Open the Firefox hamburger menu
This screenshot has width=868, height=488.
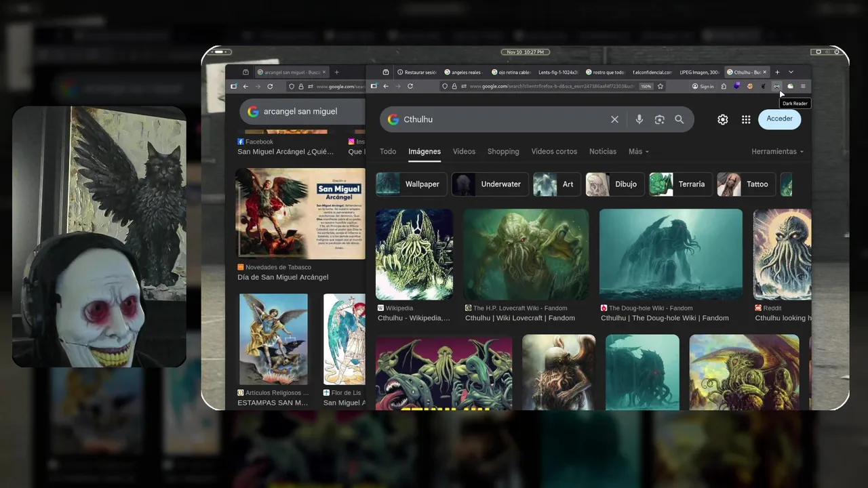(x=803, y=86)
